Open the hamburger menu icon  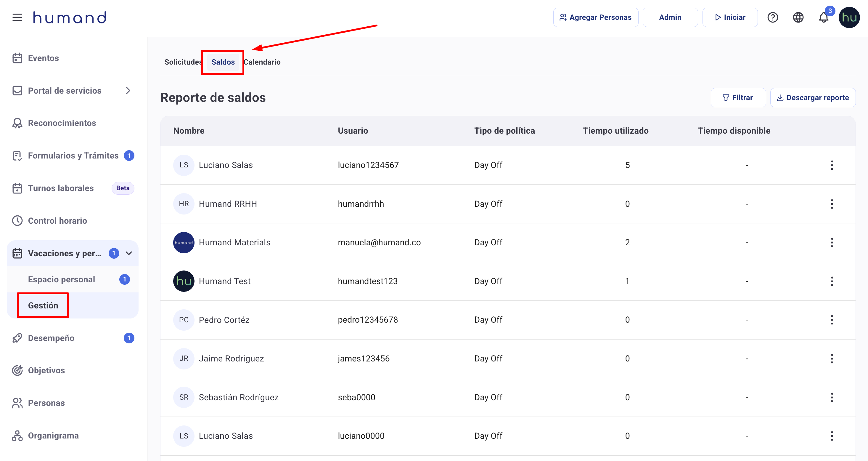point(17,17)
